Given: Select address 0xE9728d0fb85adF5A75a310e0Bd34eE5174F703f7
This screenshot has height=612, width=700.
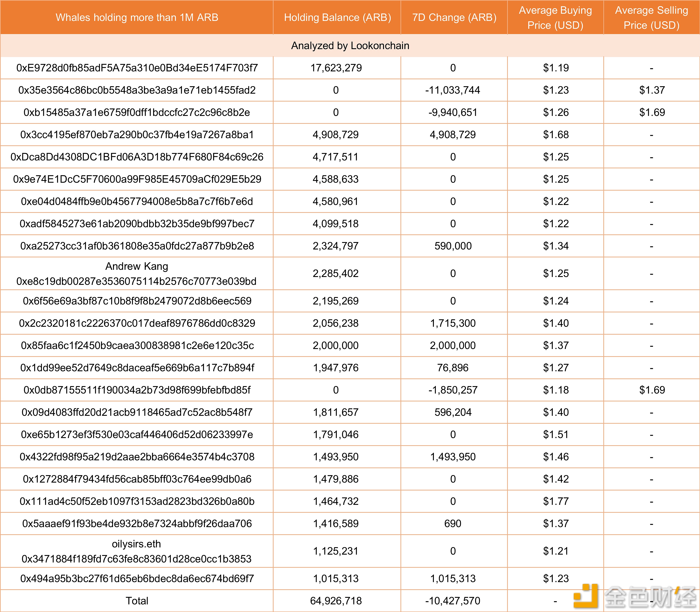Looking at the screenshot, I should click(x=137, y=68).
